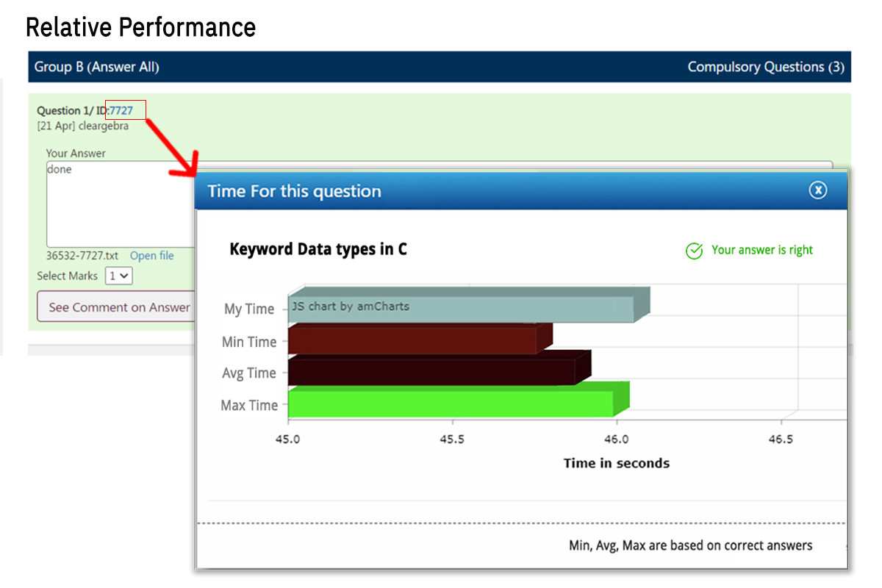Viewport: 882px width, 588px height.
Task: Click the Open file link
Action: click(152, 256)
